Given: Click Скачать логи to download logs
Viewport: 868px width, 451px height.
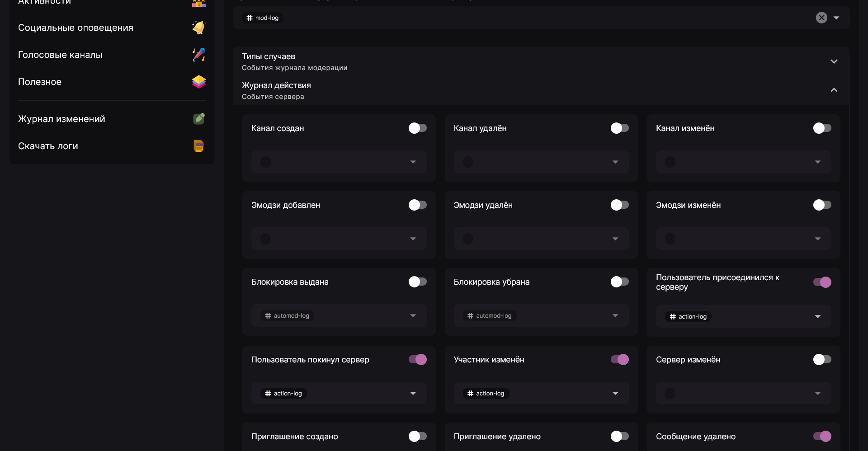Looking at the screenshot, I should coord(48,146).
